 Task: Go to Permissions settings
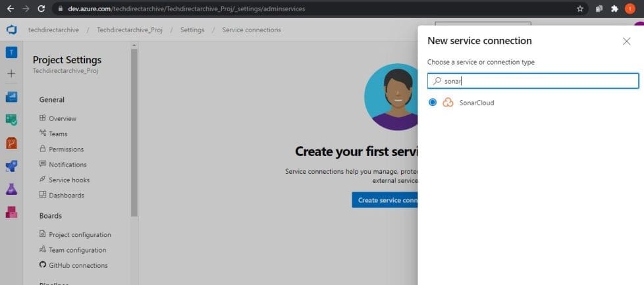(x=66, y=149)
